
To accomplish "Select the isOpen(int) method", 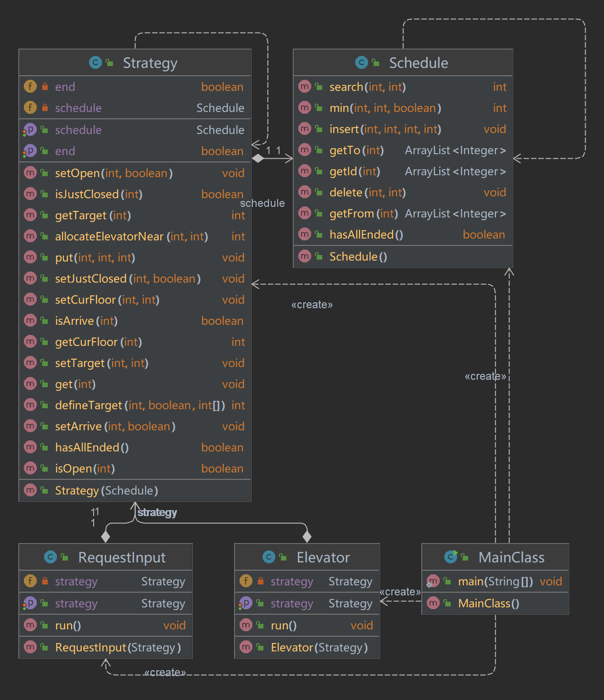I will (135, 468).
